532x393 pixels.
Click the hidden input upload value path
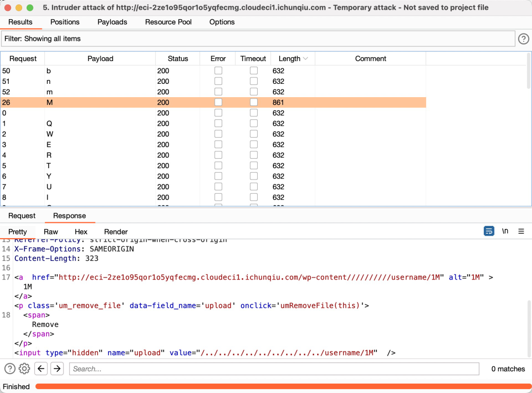tap(287, 353)
